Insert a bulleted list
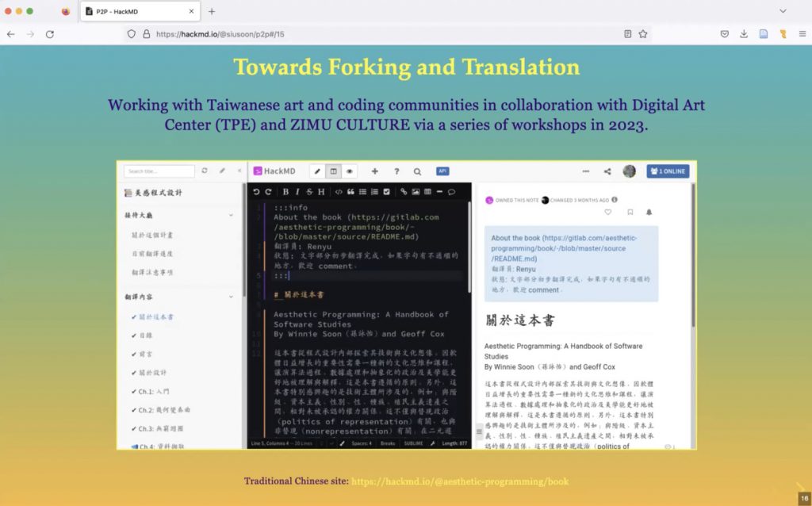Image resolution: width=812 pixels, height=506 pixels. (x=362, y=192)
